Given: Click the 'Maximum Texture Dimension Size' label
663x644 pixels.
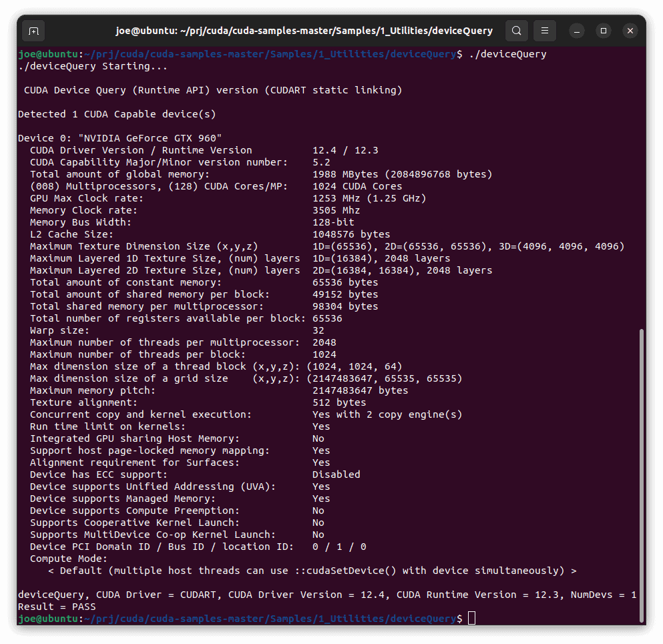Looking at the screenshot, I should tap(144, 246).
